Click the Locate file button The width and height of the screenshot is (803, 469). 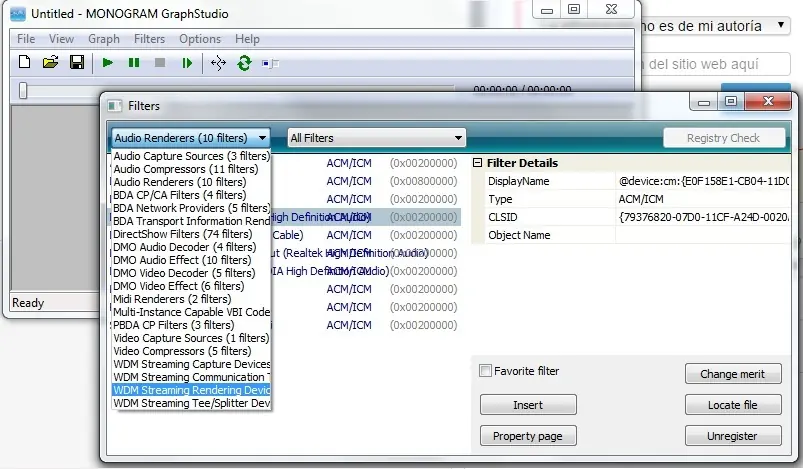(733, 405)
